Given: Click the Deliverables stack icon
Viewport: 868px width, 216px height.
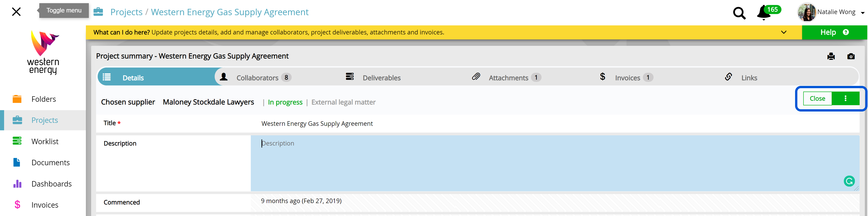Looking at the screenshot, I should click(x=350, y=76).
